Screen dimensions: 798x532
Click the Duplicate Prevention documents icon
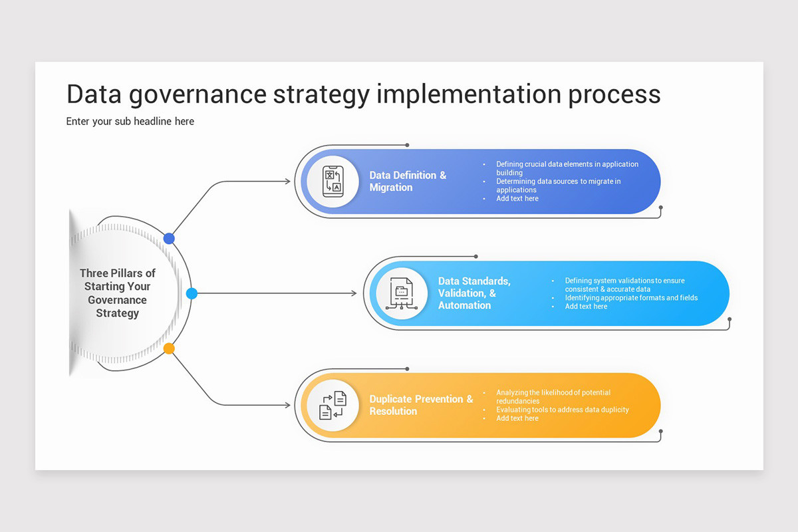pos(333,405)
